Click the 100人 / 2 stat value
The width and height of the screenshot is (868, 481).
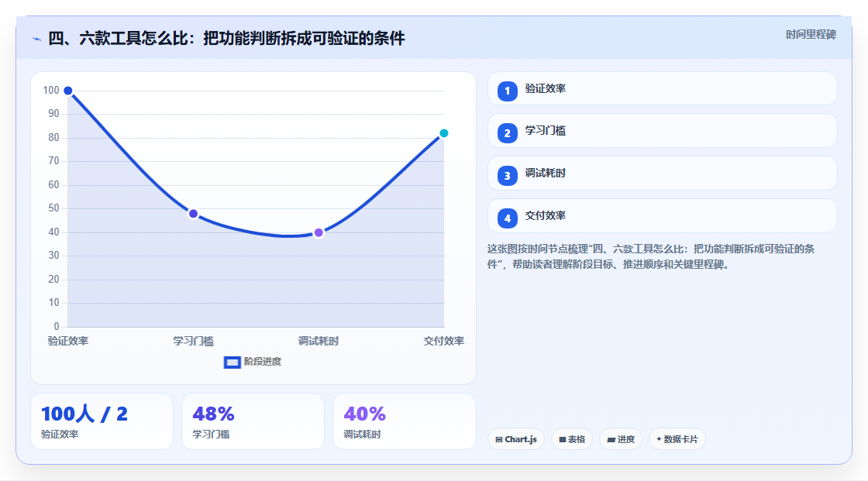pyautogui.click(x=84, y=414)
